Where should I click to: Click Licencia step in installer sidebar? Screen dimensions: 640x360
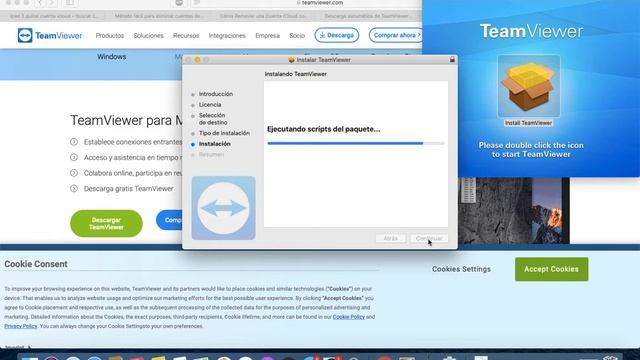210,105
